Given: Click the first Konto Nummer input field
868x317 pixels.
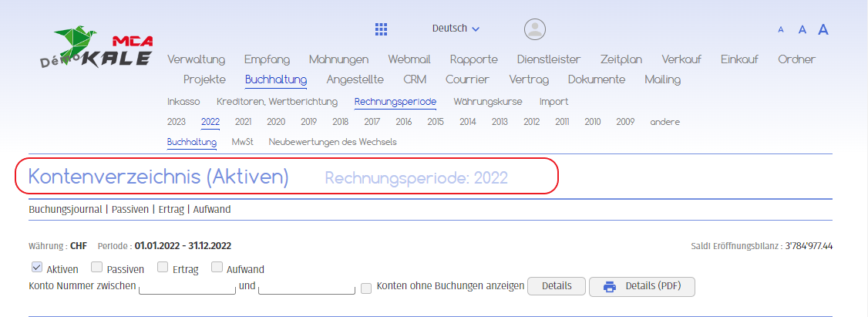Looking at the screenshot, I should click(x=187, y=288).
